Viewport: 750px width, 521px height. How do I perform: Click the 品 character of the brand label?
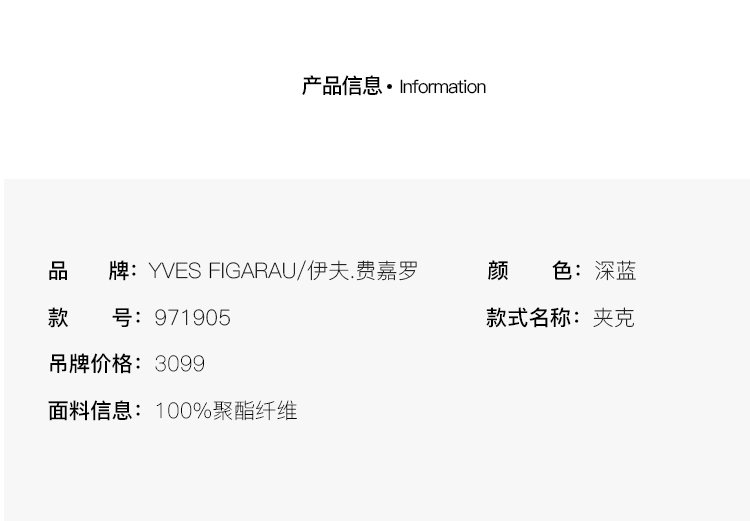pos(58,271)
